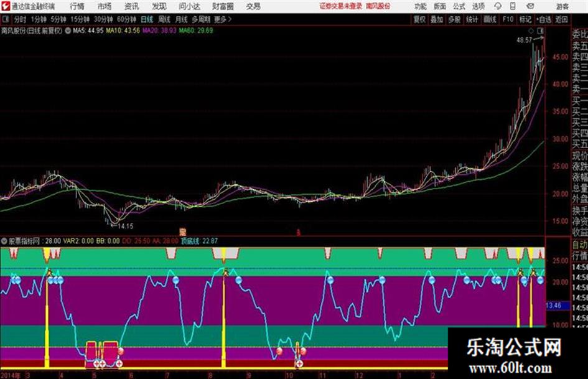Switch to the 分时 period tab
The width and height of the screenshot is (588, 379).
click(21, 19)
